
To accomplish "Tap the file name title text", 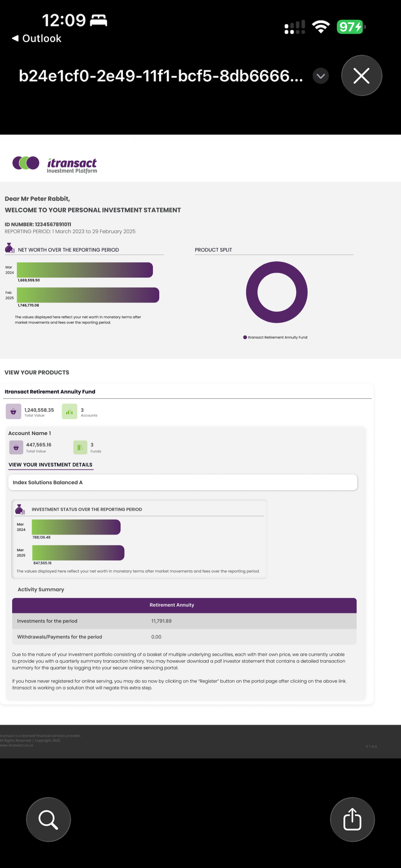I will (x=161, y=76).
